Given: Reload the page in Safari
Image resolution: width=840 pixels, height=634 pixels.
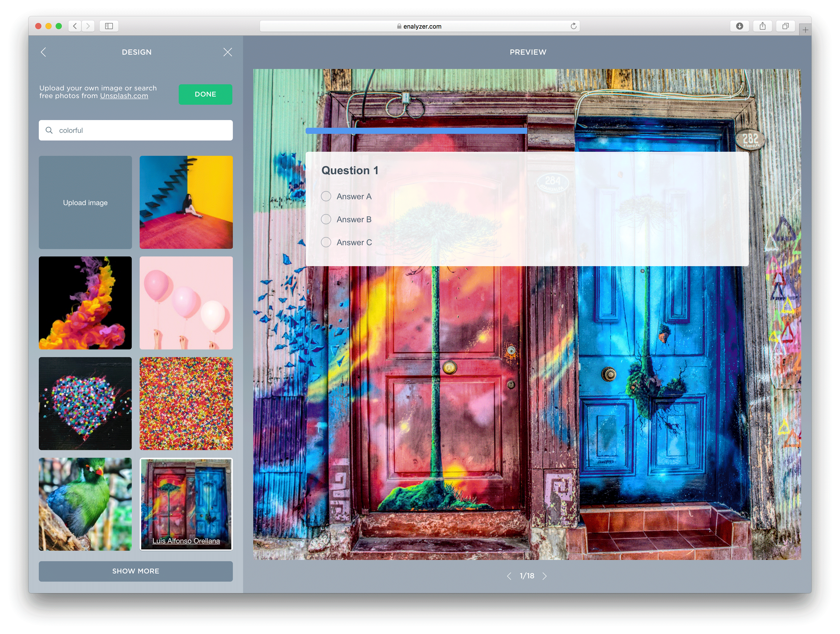Looking at the screenshot, I should (x=573, y=26).
